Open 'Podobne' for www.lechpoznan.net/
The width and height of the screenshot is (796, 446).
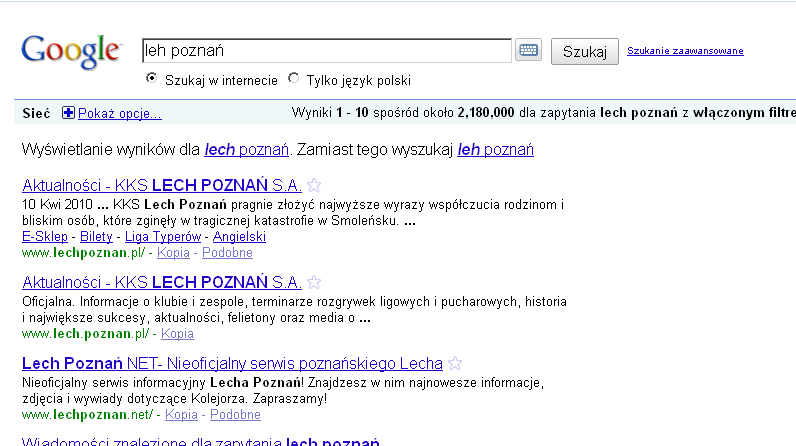pos(236,415)
